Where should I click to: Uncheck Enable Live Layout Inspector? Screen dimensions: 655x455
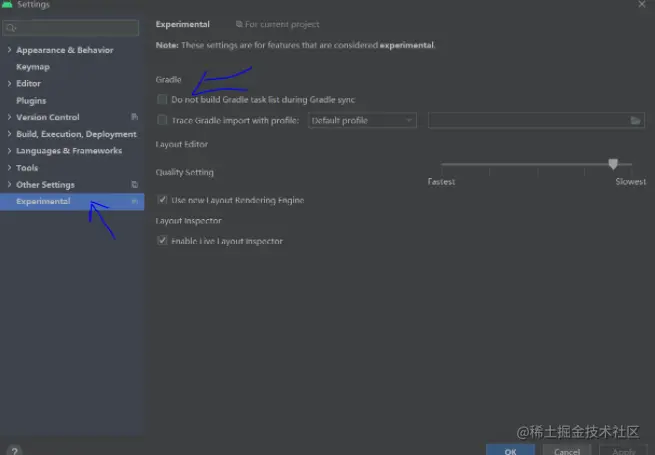pos(162,241)
